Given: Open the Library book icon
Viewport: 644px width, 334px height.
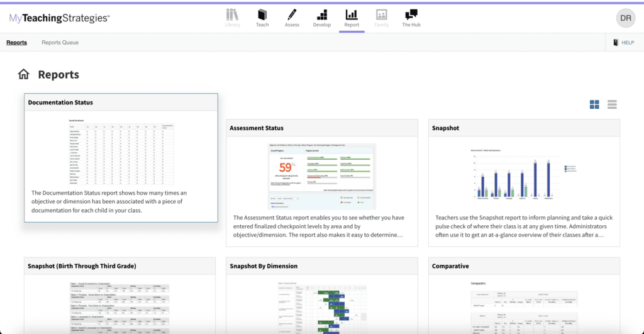Looking at the screenshot, I should [232, 14].
